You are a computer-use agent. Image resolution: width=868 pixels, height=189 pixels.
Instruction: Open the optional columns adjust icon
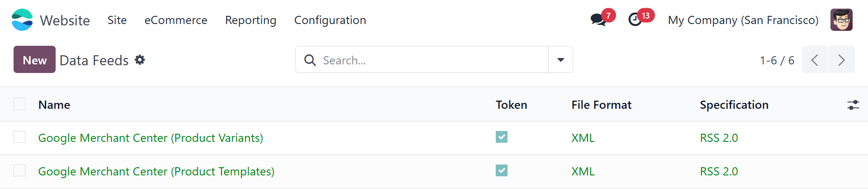[853, 105]
